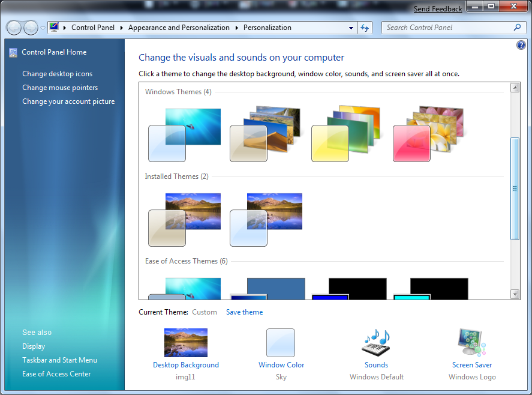
Task: Click the theme list scroll down arrow
Action: pyautogui.click(x=515, y=294)
